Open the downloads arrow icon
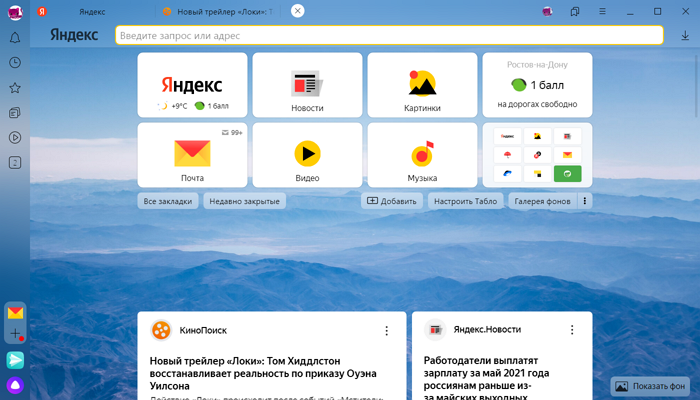Screen dimensions: 700x400 (685, 36)
